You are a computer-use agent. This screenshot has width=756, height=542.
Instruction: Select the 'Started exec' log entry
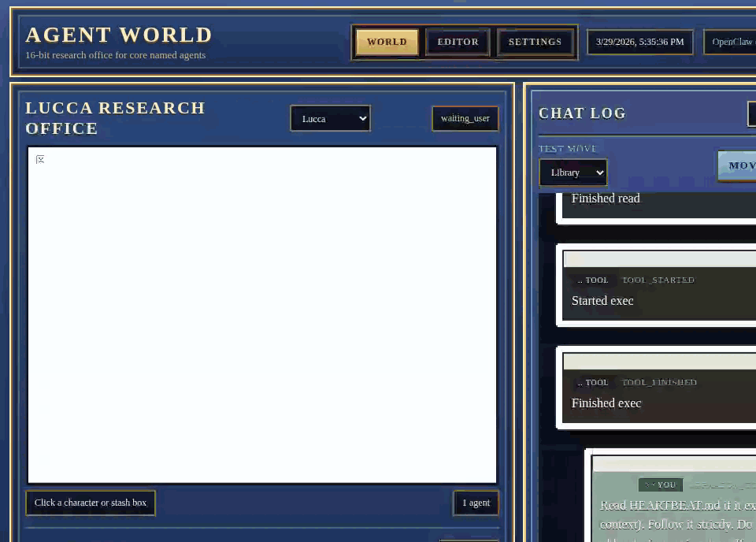[602, 301]
